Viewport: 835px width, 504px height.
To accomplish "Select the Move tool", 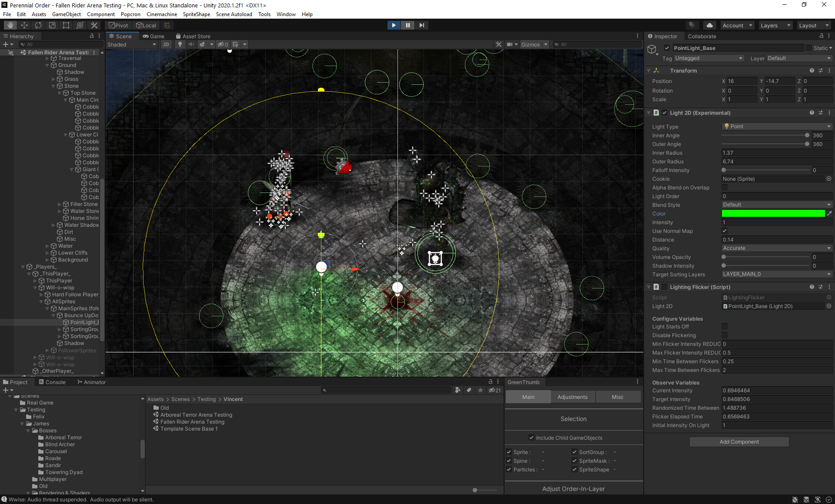I will 24,25.
